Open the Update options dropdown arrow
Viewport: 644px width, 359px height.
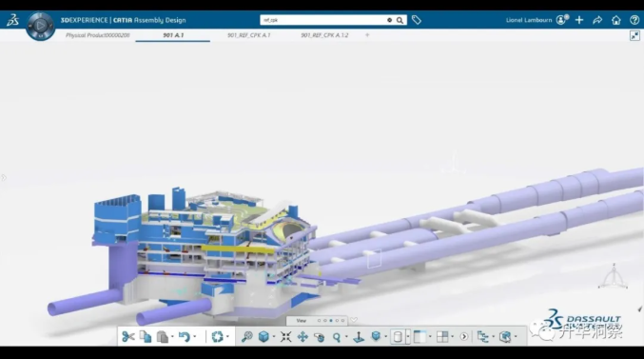pyautogui.click(x=227, y=337)
